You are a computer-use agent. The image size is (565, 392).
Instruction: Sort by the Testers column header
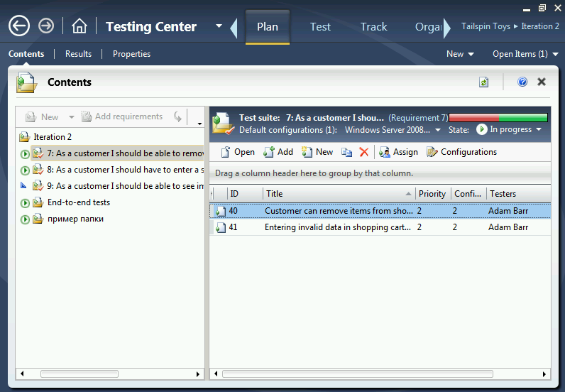click(x=519, y=194)
